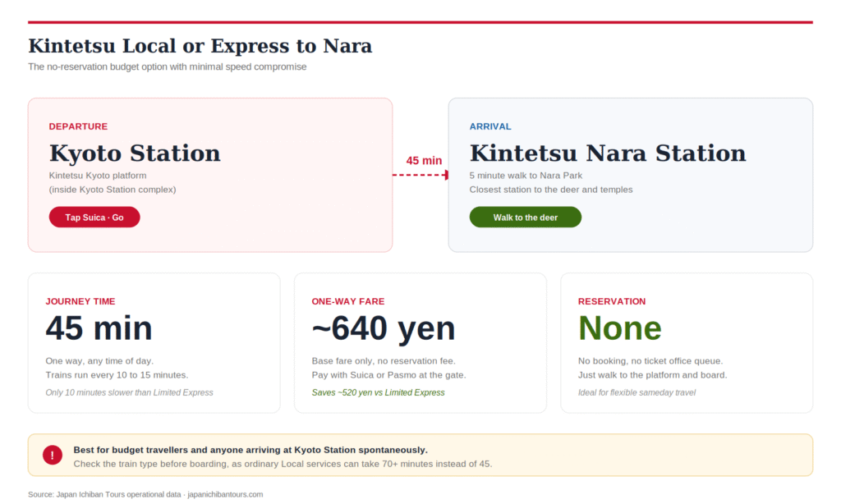
Task: Click the budget travellers warning banner
Action: pyautogui.click(x=420, y=455)
